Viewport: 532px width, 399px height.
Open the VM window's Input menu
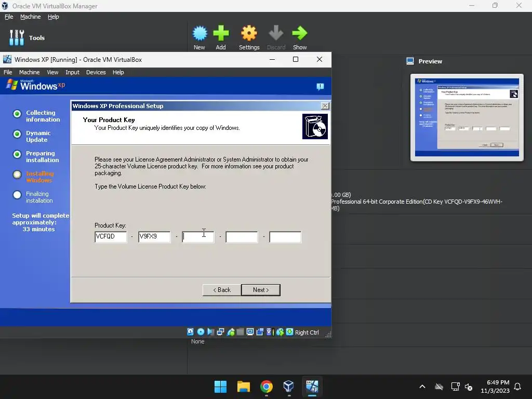[x=72, y=72]
